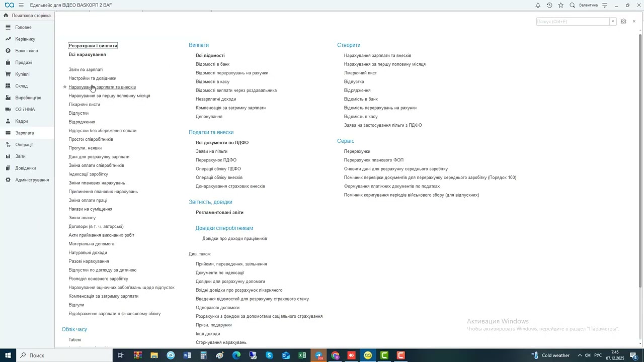Click the Кадри person icon
644x362 pixels.
click(8, 121)
